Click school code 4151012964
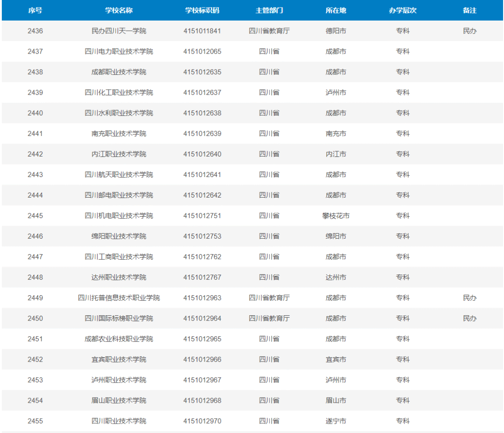 202,319
